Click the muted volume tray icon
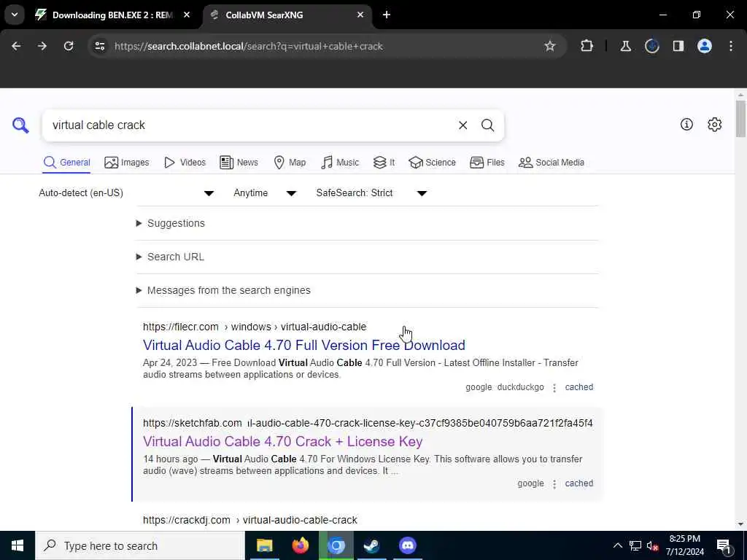Viewport: 747px width, 560px height. click(x=653, y=545)
